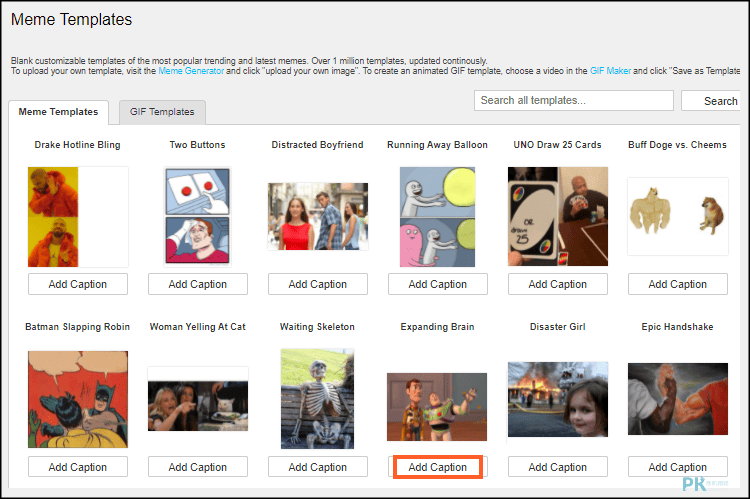This screenshot has width=750, height=499.
Task: Click the Expanding Brain title text
Action: 438,327
